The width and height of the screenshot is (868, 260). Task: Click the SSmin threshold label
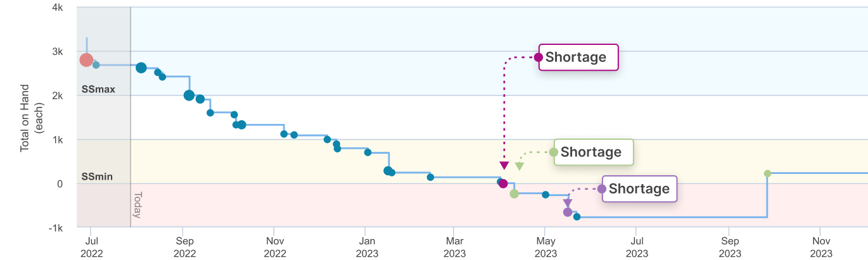[x=97, y=176]
